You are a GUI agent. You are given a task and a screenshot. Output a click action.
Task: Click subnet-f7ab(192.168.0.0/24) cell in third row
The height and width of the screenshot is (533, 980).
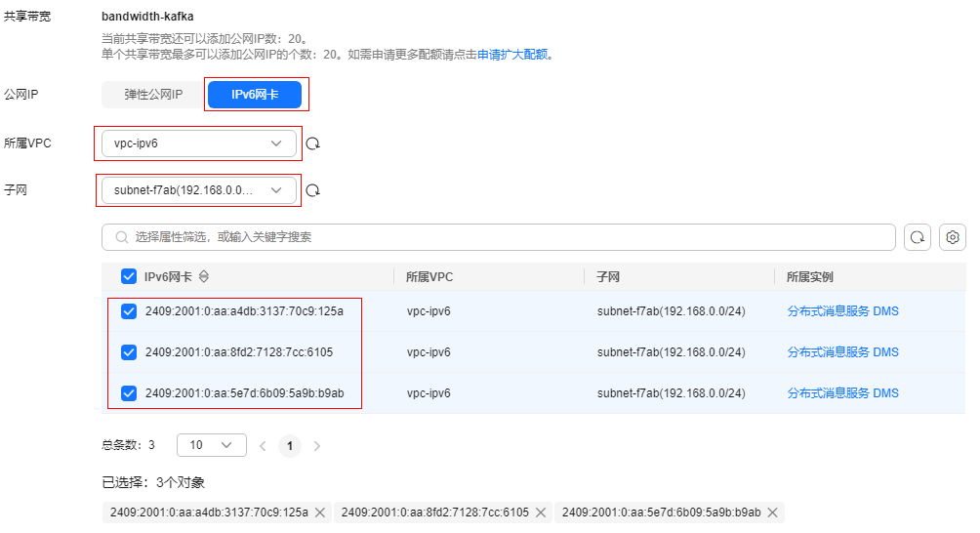[672, 393]
